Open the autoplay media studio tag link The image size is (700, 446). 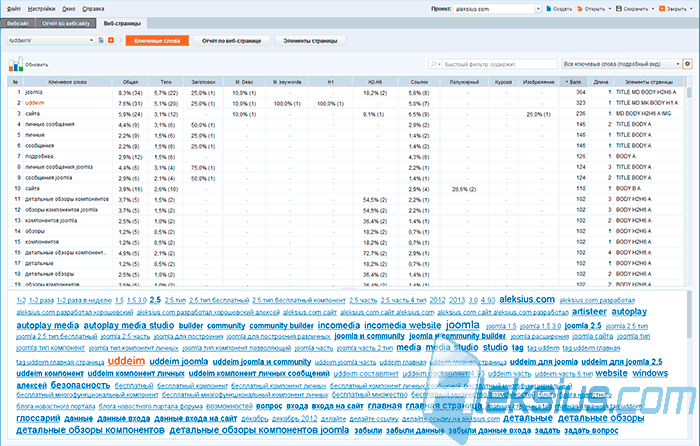click(129, 325)
